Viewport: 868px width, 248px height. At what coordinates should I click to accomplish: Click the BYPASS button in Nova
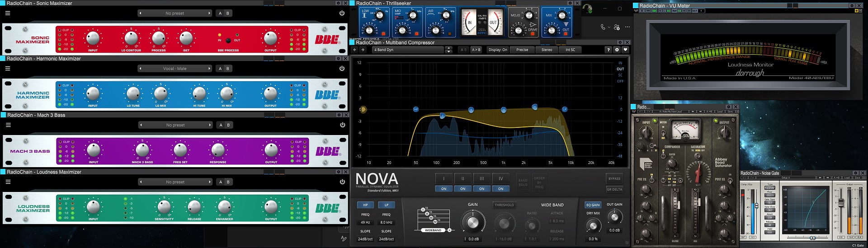tap(614, 178)
